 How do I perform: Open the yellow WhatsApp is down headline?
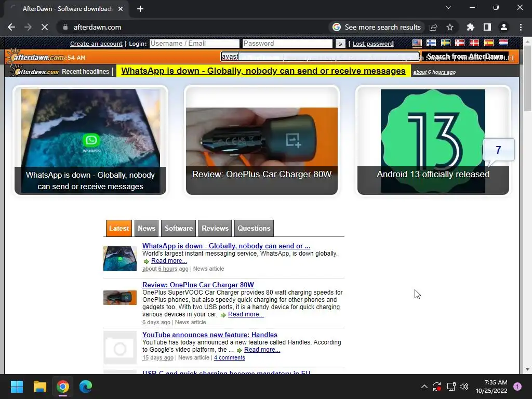pyautogui.click(x=263, y=71)
